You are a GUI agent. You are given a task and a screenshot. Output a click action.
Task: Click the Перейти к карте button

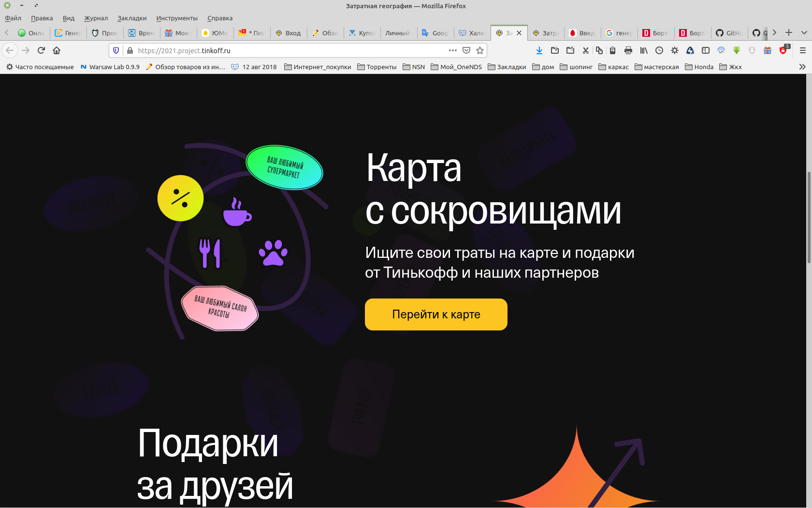[x=436, y=314]
